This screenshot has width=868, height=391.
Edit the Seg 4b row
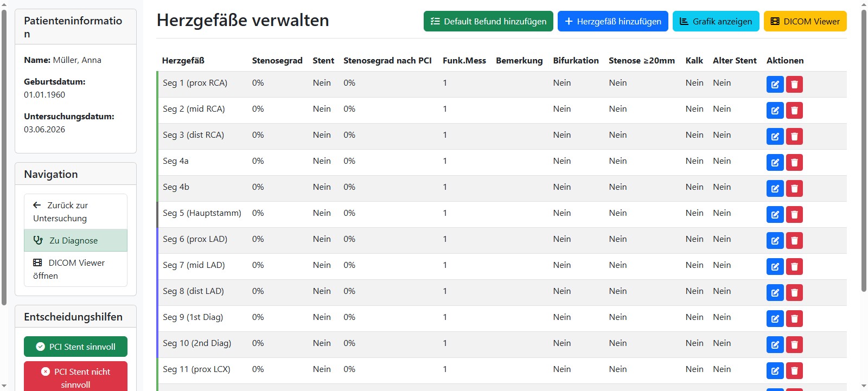click(x=775, y=189)
